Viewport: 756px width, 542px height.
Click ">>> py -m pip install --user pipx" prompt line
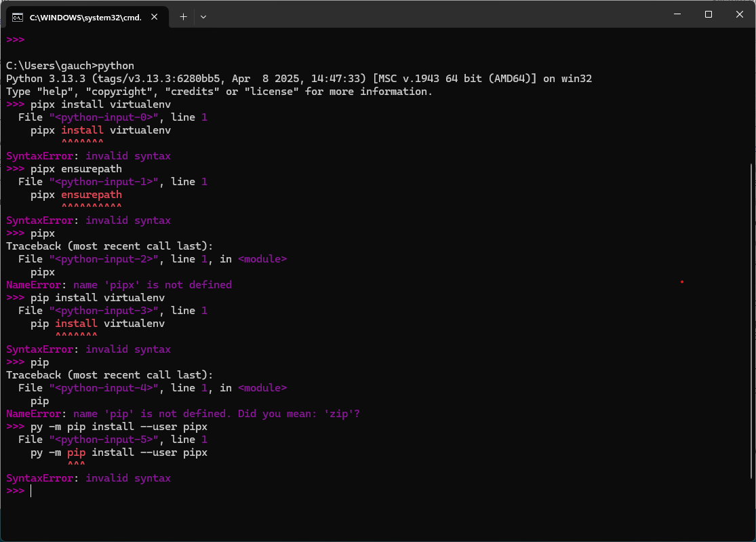pyautogui.click(x=107, y=427)
